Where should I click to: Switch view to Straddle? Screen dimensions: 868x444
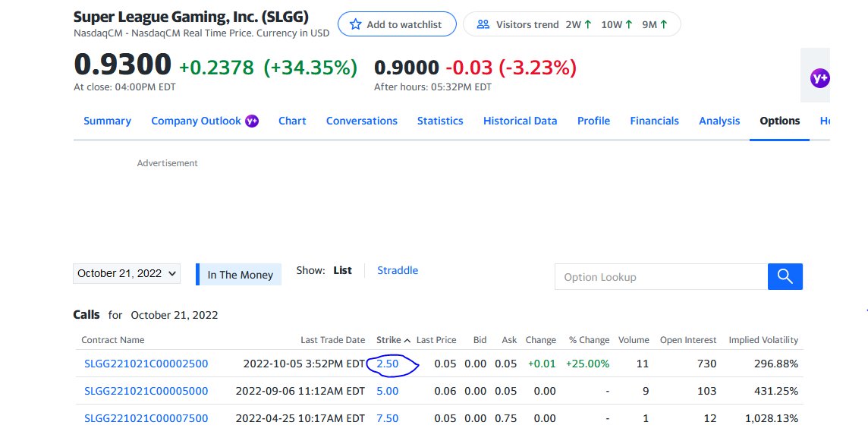pyautogui.click(x=398, y=270)
